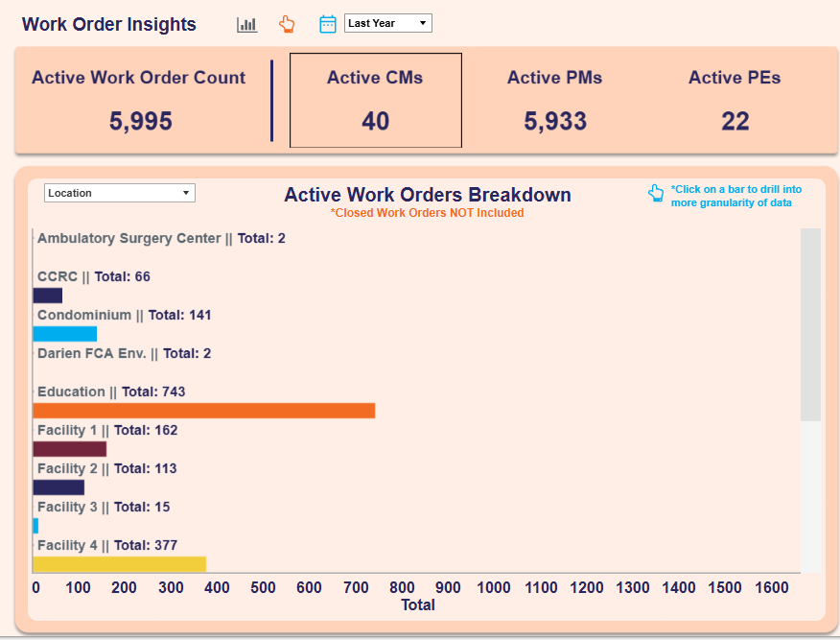The height and width of the screenshot is (640, 840).
Task: Open the calendar date filter icon
Action: point(328,24)
